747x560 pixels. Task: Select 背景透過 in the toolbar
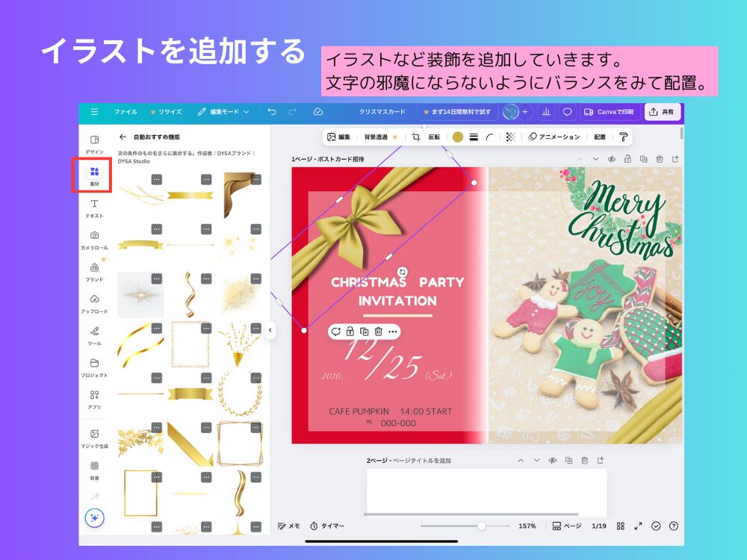click(377, 137)
